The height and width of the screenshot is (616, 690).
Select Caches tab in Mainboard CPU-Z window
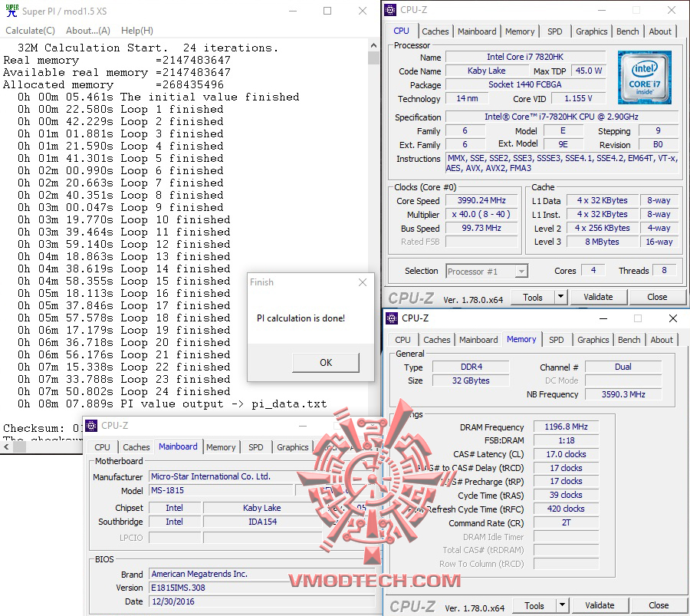(x=136, y=447)
